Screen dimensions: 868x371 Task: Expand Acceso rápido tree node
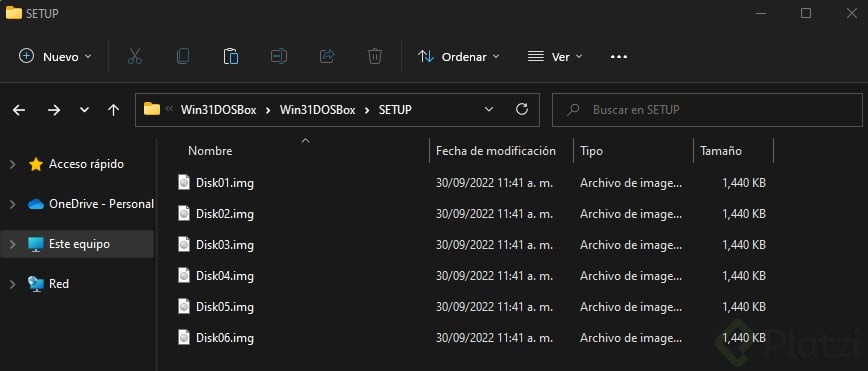coord(13,164)
